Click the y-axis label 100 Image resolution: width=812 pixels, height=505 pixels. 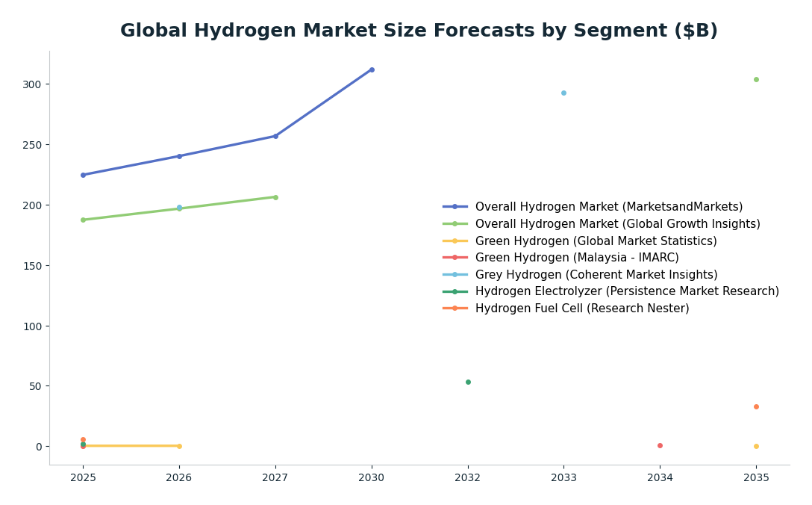coord(32,326)
